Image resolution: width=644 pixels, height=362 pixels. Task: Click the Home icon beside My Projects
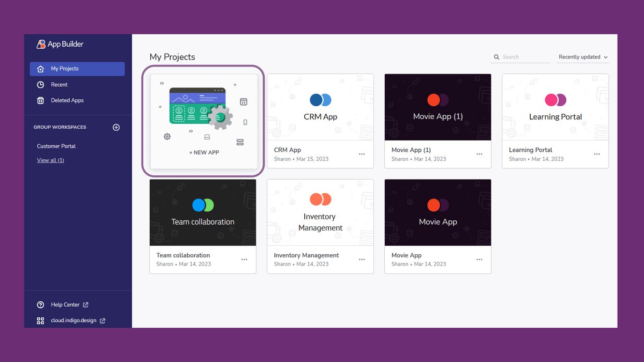tap(40, 69)
